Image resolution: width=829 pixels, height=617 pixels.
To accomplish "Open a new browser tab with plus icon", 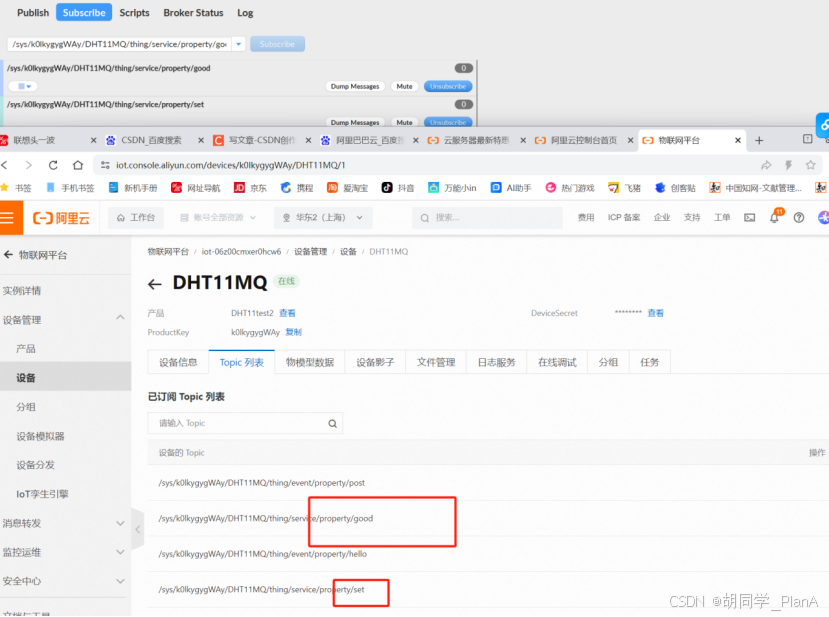I will point(759,140).
